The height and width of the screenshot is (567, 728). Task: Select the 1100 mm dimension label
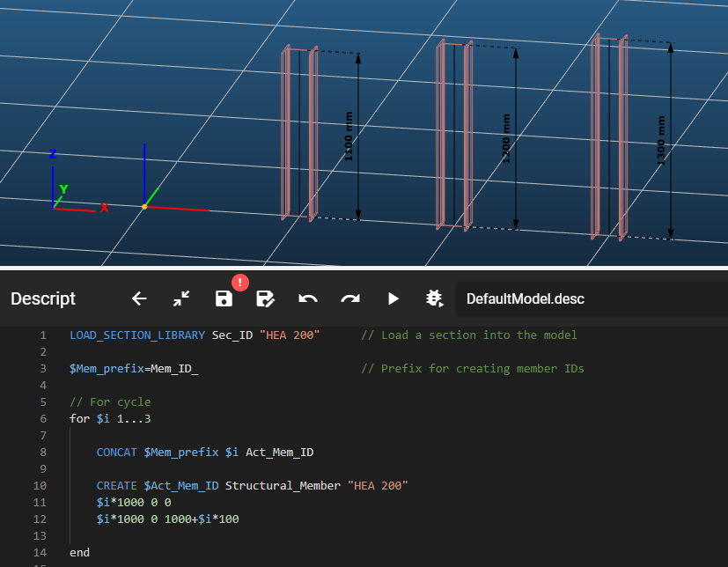point(349,136)
